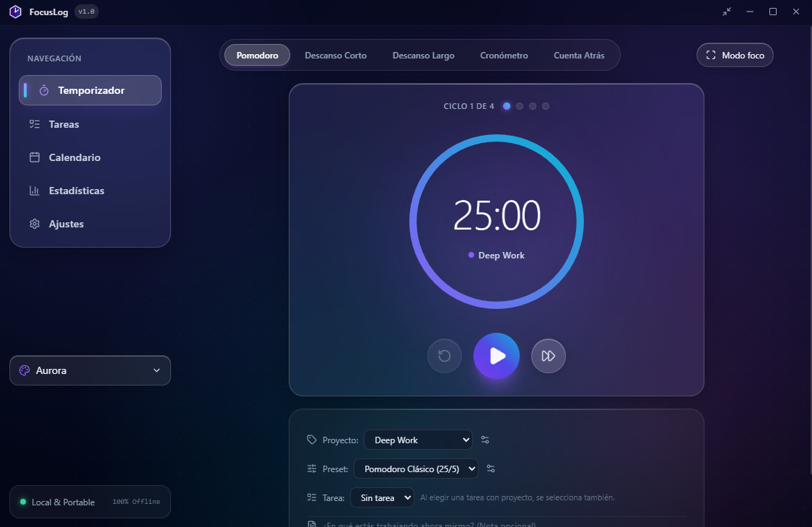Click the Temporizador stopwatch icon
812x527 pixels.
[44, 90]
